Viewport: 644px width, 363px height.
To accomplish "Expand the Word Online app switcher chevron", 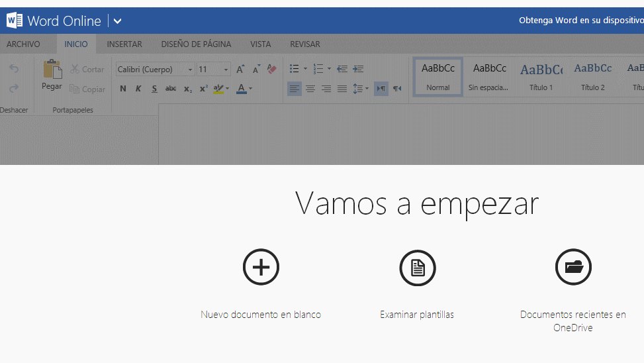I will [117, 21].
